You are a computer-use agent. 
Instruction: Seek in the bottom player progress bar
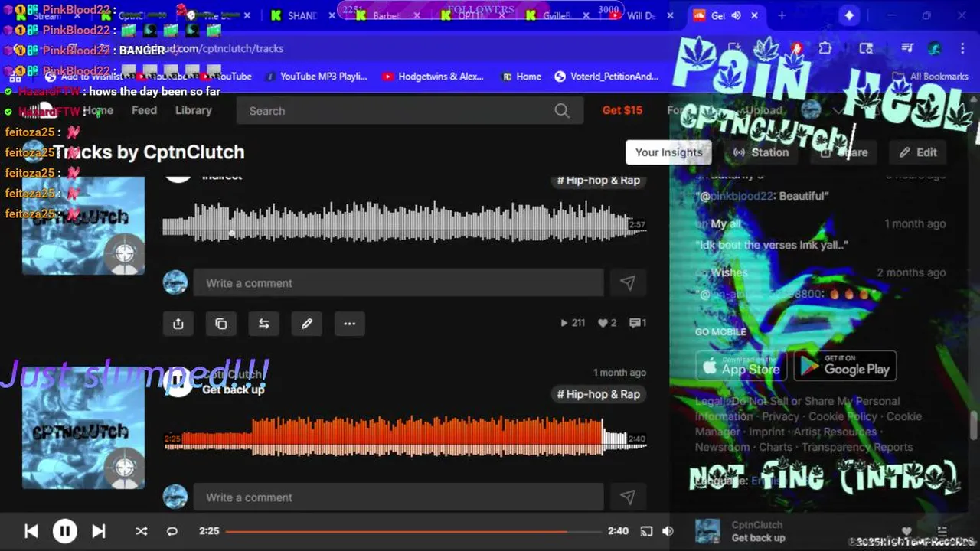[413, 531]
